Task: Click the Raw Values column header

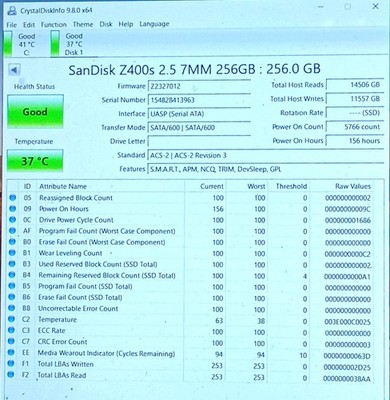Action: point(353,186)
